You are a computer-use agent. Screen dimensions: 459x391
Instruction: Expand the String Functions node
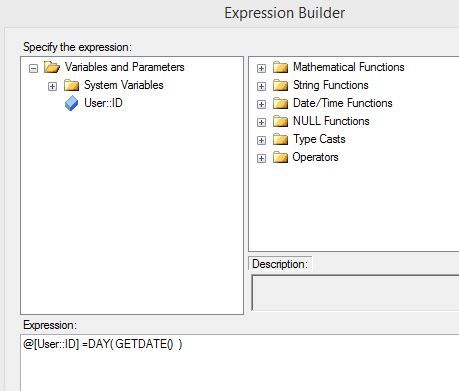261,87
